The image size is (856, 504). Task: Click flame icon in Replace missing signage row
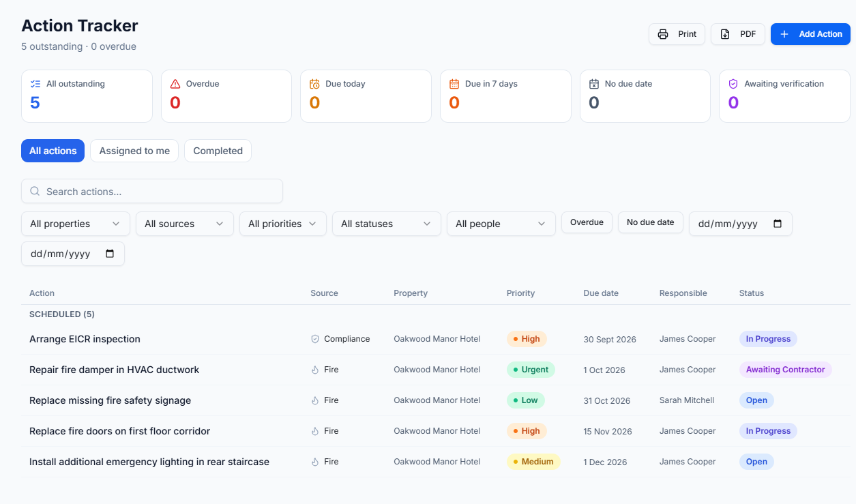[315, 400]
